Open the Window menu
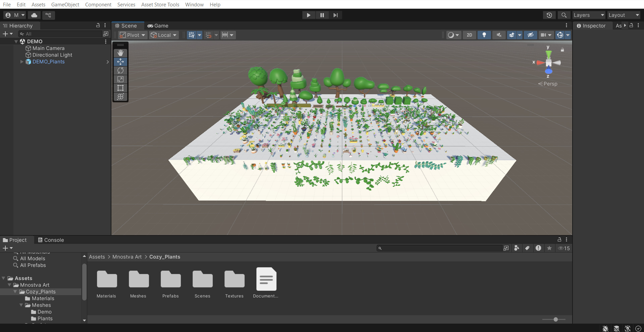The height and width of the screenshot is (332, 644). coord(194,5)
